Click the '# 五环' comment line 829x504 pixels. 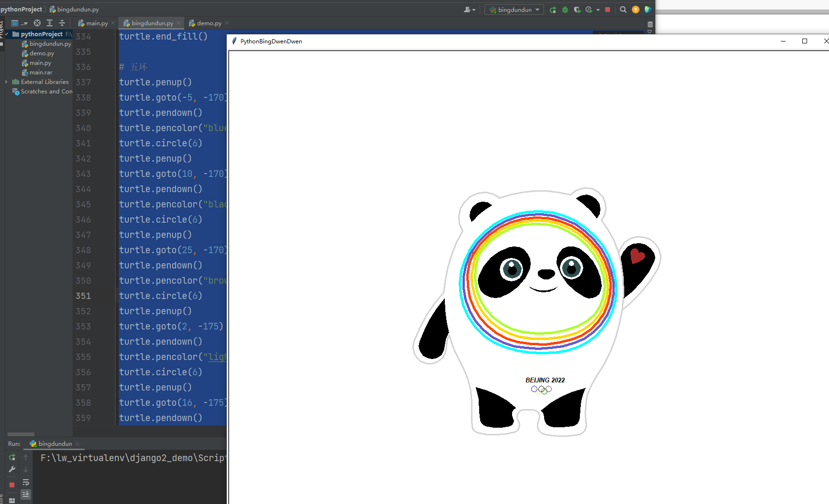pos(133,67)
